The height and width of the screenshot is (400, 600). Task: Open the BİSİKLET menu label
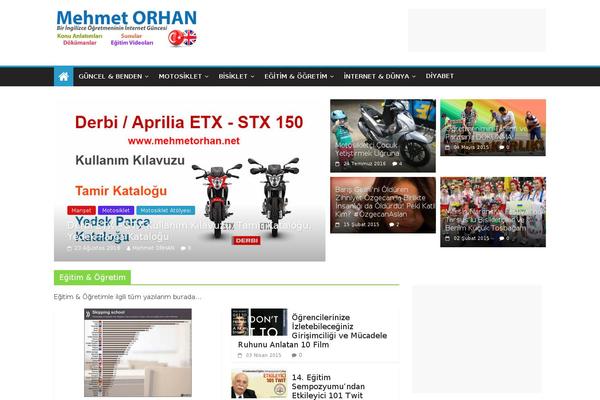click(233, 76)
